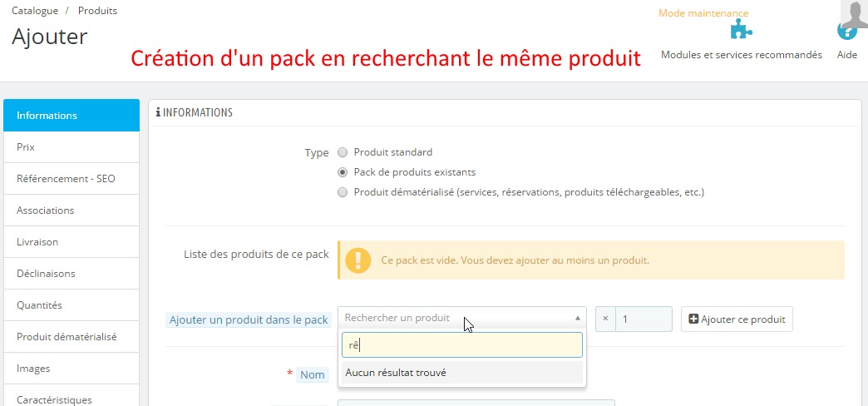Screen dimensions: 868x406
Task: Click the info icon beside INFORMATIONS heading
Action: point(158,112)
